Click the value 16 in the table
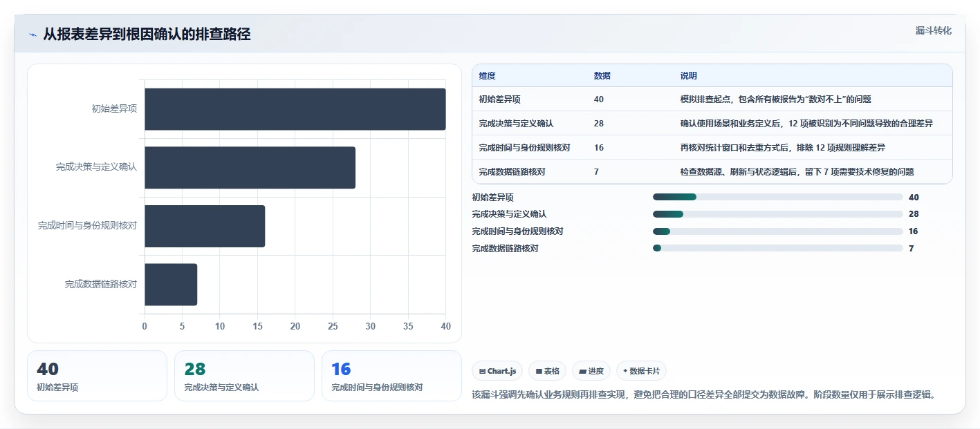 point(598,148)
